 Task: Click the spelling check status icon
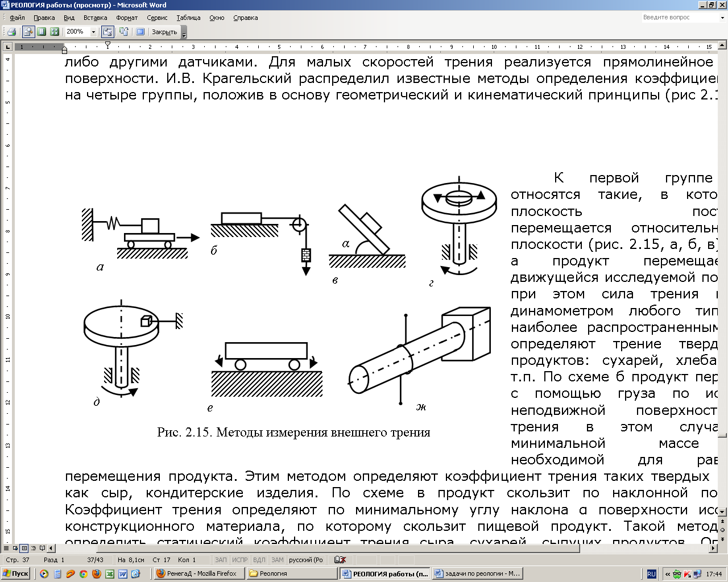(x=340, y=560)
